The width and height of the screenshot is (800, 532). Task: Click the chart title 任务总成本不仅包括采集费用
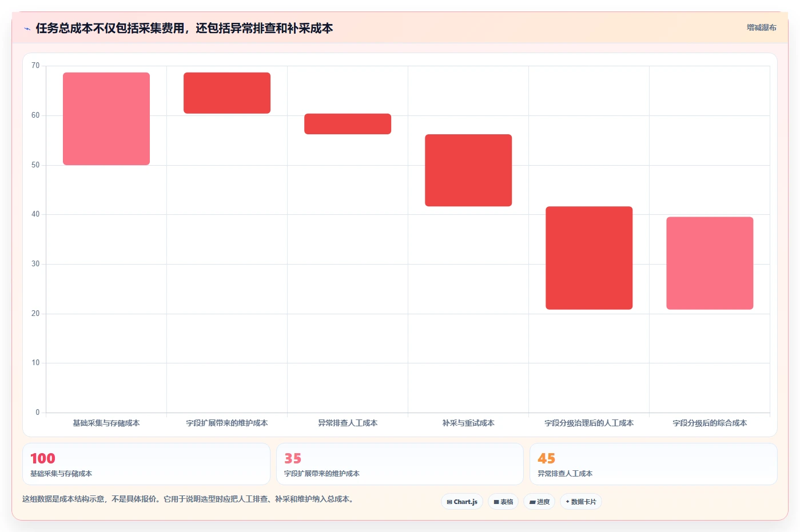pos(184,29)
